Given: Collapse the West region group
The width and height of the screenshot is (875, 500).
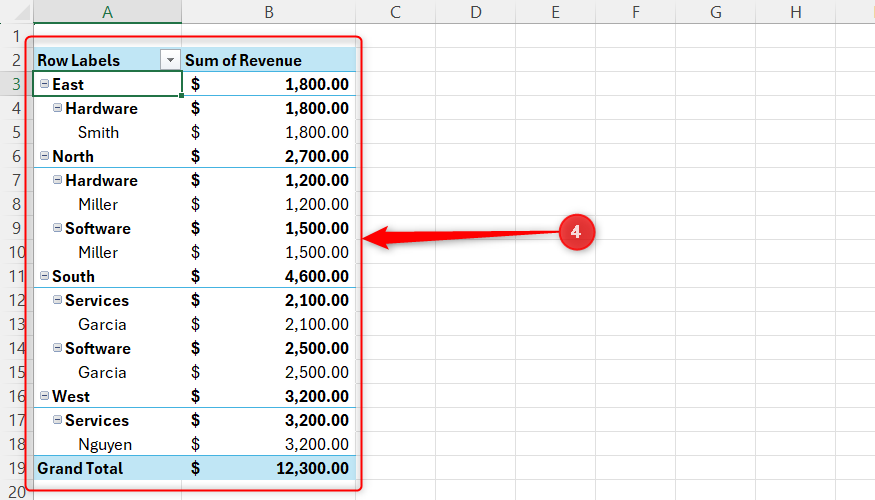Looking at the screenshot, I should pyautogui.click(x=45, y=396).
